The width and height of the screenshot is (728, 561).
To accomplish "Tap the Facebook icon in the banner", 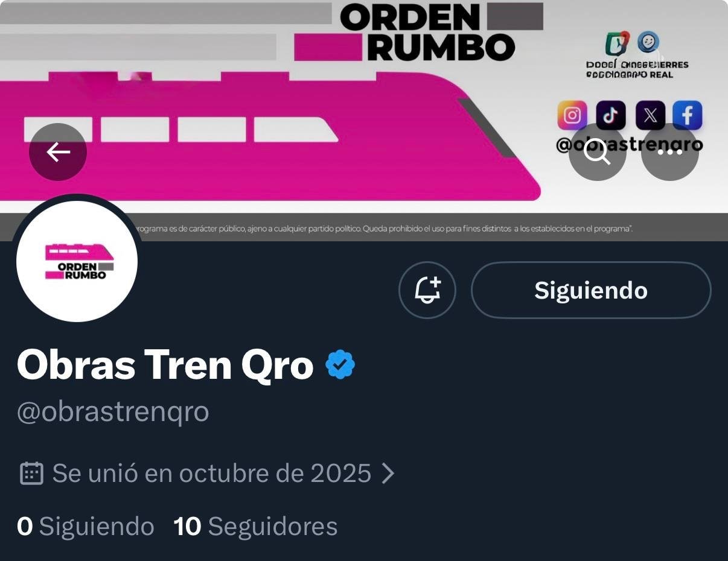I will point(688,115).
